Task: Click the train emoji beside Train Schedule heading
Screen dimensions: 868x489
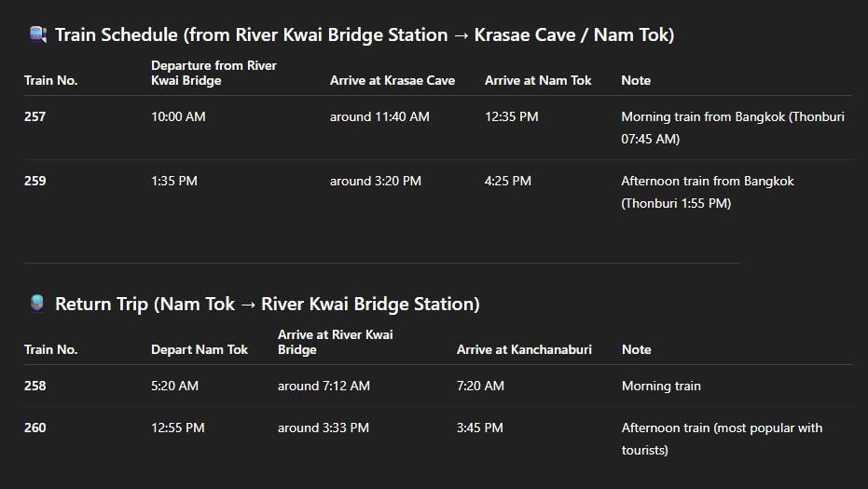Action: pyautogui.click(x=38, y=35)
